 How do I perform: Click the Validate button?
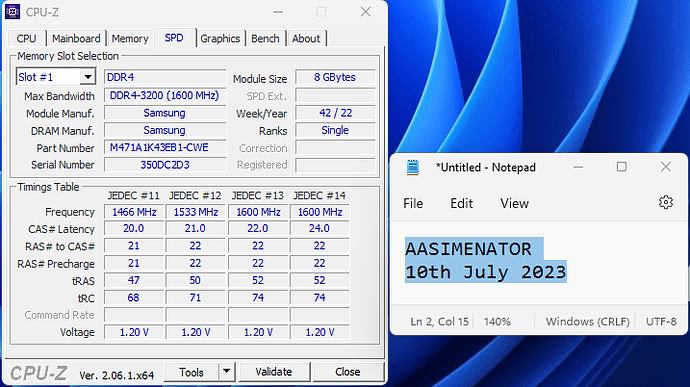[274, 372]
